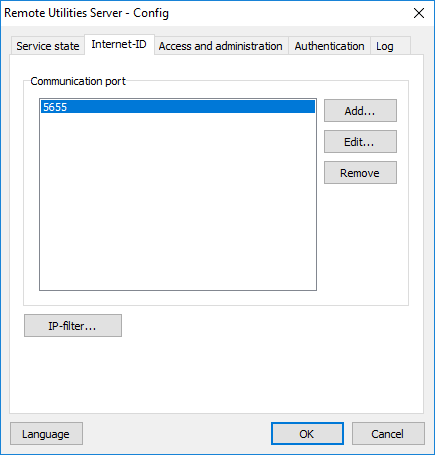Click the Language button
This screenshot has height=455, width=435.
tap(46, 434)
